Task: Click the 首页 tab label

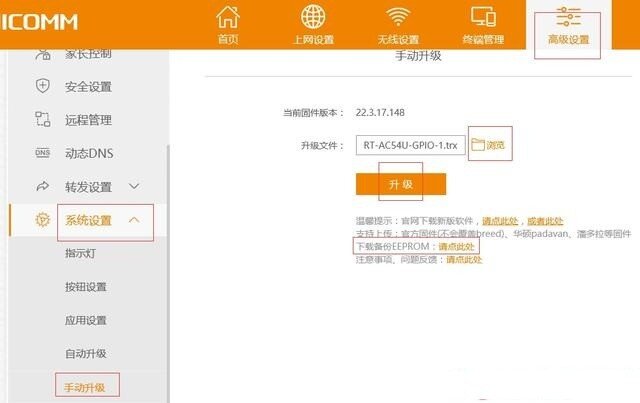Action: (228, 39)
